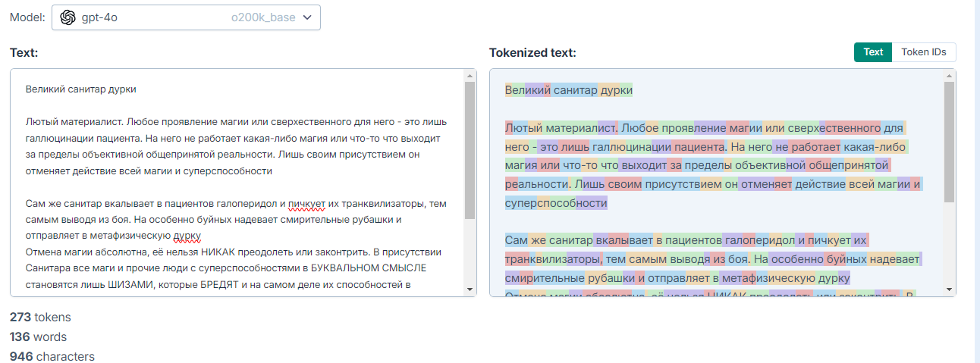Image resolution: width=980 pixels, height=363 pixels.
Task: Click the "Tokenized text:" heading
Action: coord(532,53)
